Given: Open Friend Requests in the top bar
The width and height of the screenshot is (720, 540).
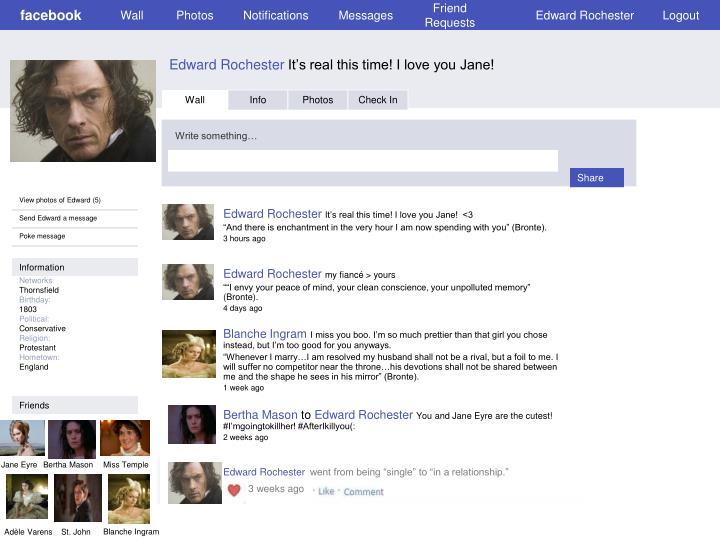Looking at the screenshot, I should (x=450, y=15).
